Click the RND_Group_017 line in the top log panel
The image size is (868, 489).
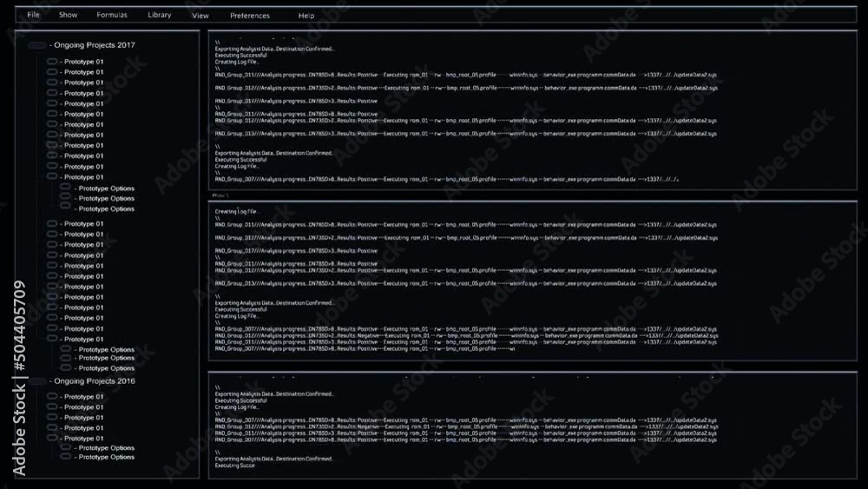coord(296,102)
